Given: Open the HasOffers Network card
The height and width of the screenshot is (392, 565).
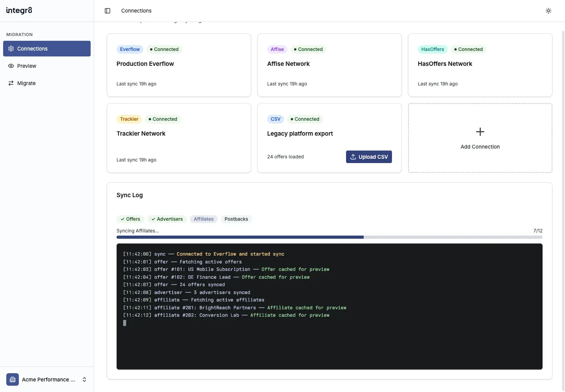Looking at the screenshot, I should click(480, 65).
